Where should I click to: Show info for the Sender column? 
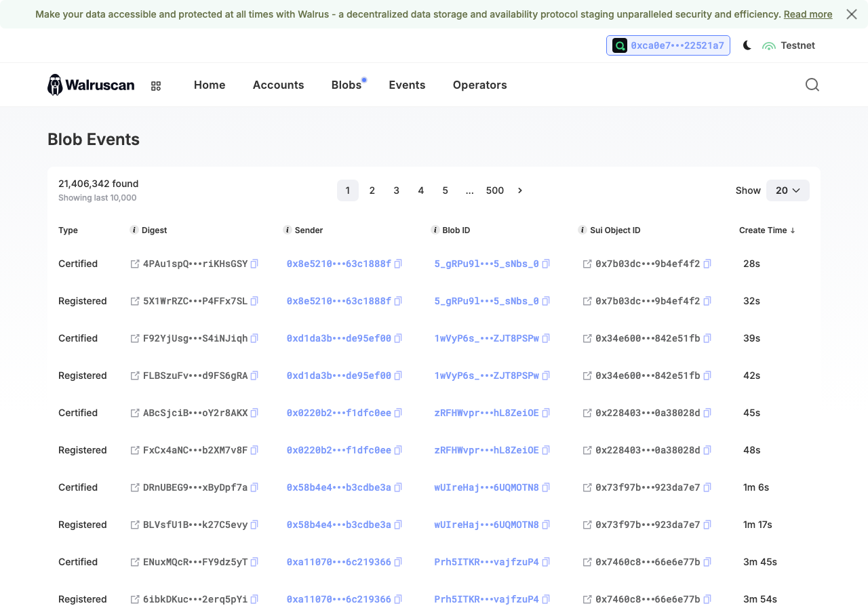click(x=288, y=230)
